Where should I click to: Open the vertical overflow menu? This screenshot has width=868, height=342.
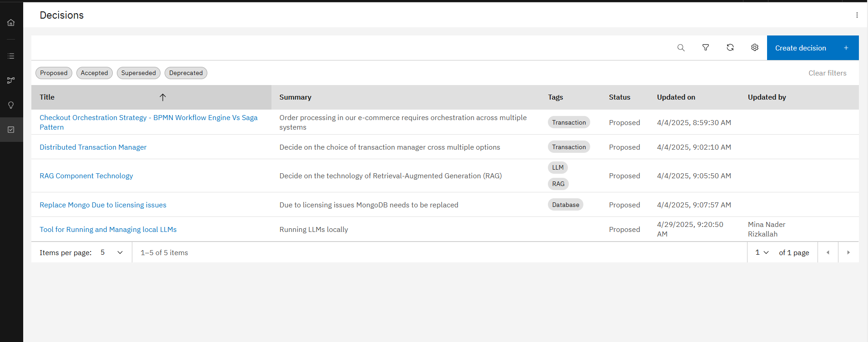(x=857, y=15)
